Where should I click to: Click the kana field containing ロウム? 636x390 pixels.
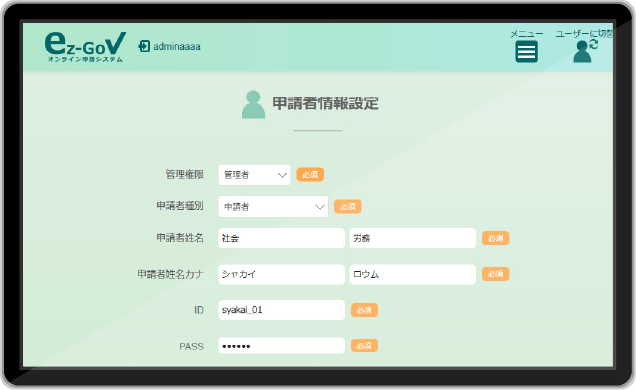click(x=413, y=274)
